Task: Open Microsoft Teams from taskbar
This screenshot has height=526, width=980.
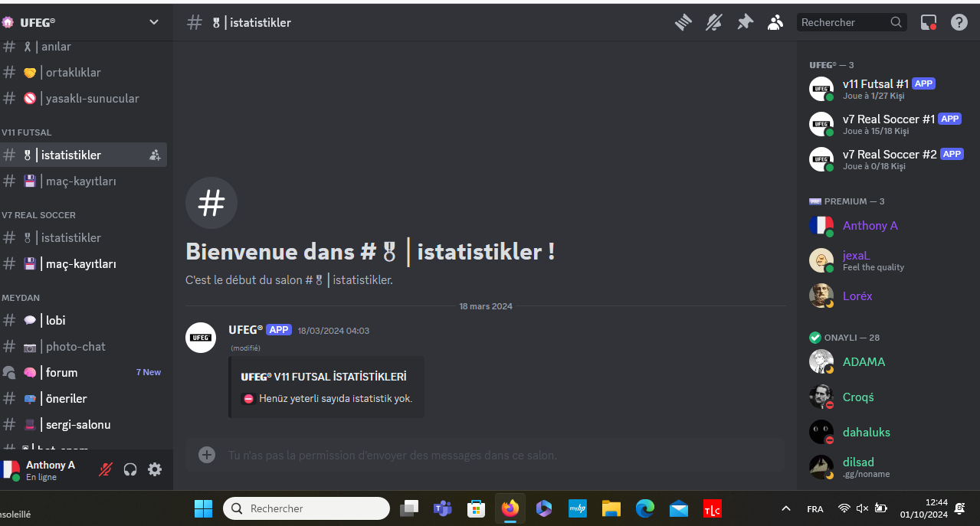Action: (443, 508)
